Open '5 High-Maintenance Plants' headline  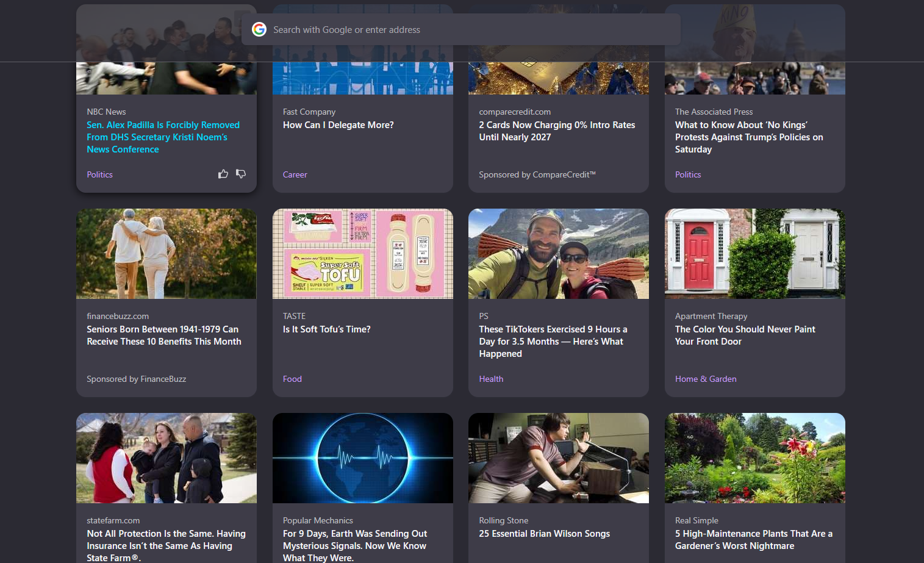coord(754,539)
